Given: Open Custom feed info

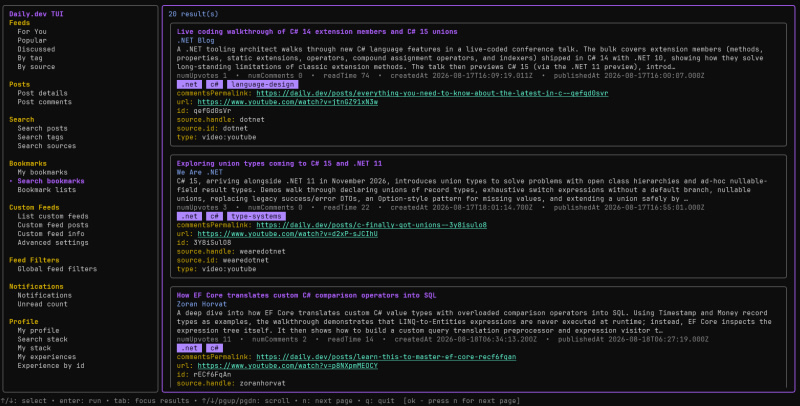Looking at the screenshot, I should pos(51,234).
